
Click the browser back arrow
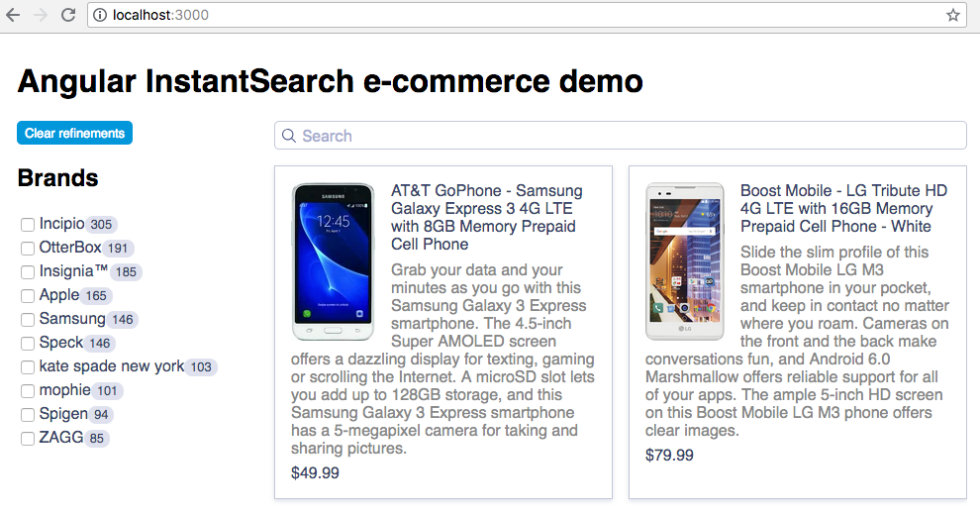point(16,15)
